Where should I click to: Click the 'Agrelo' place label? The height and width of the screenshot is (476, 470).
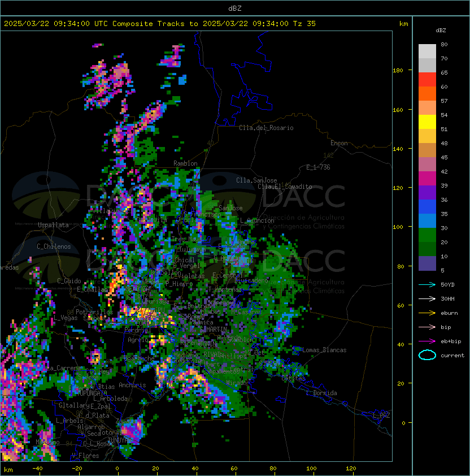tap(138, 340)
